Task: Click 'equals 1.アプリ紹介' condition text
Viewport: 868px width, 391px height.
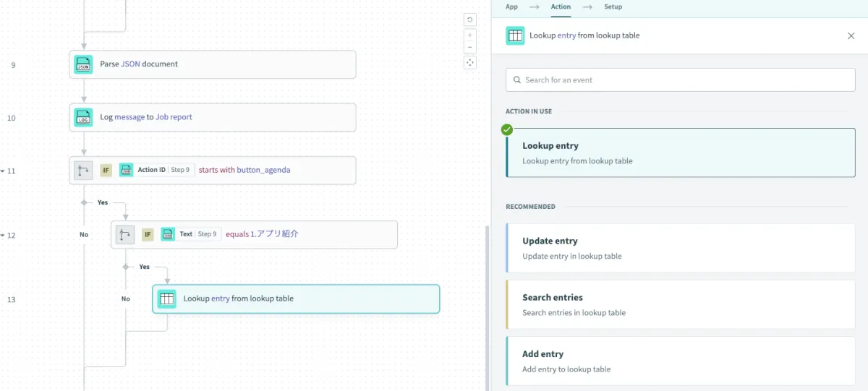Action: click(x=262, y=234)
